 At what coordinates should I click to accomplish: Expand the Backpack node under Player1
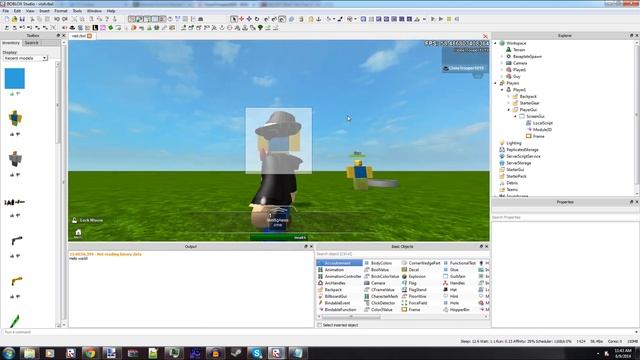click(509, 96)
